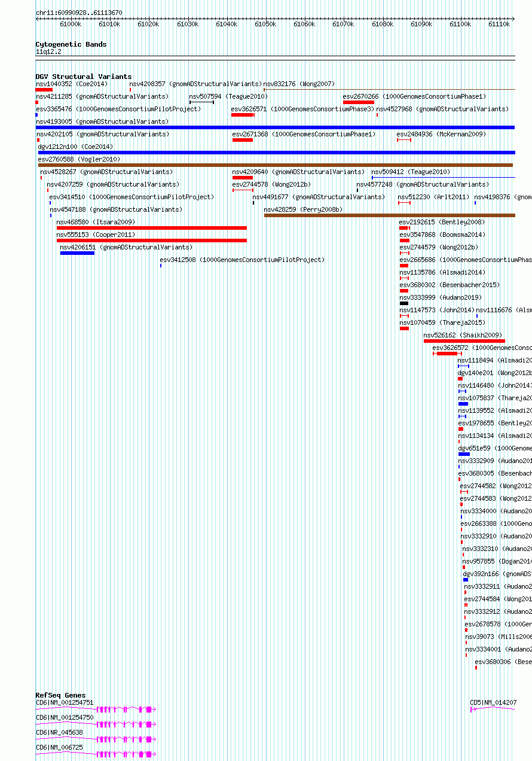Click the esv3626571 variant label

pyautogui.click(x=302, y=109)
